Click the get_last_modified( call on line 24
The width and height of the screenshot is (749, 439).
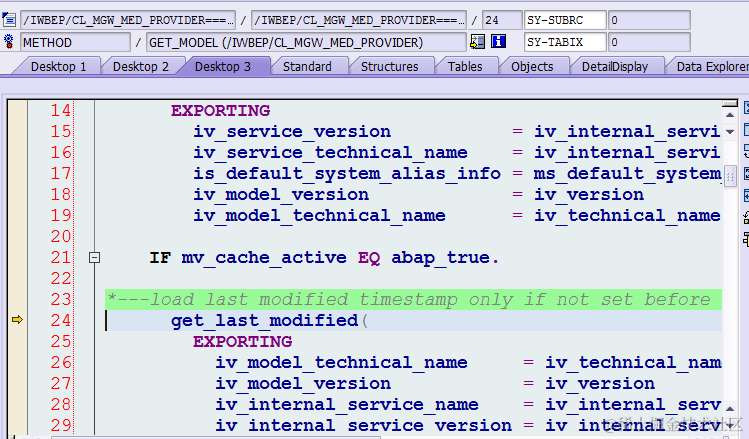pyautogui.click(x=270, y=321)
